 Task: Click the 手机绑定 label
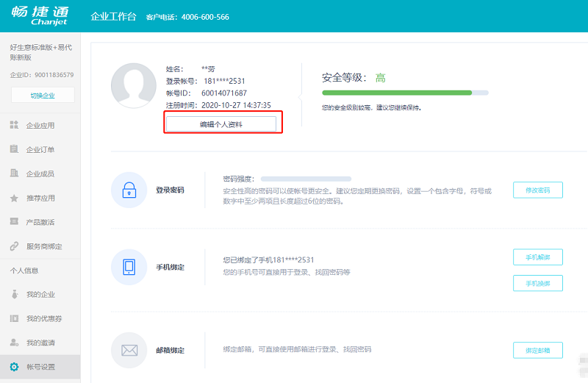(171, 267)
